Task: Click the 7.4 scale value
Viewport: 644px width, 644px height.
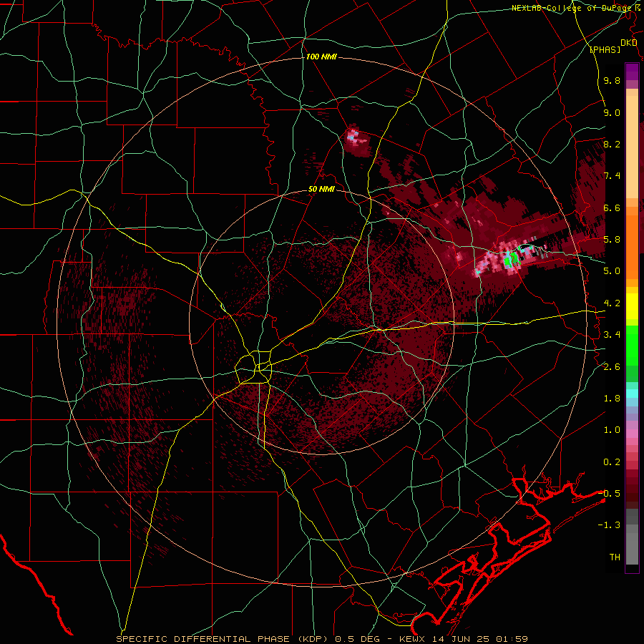Action: coord(612,176)
